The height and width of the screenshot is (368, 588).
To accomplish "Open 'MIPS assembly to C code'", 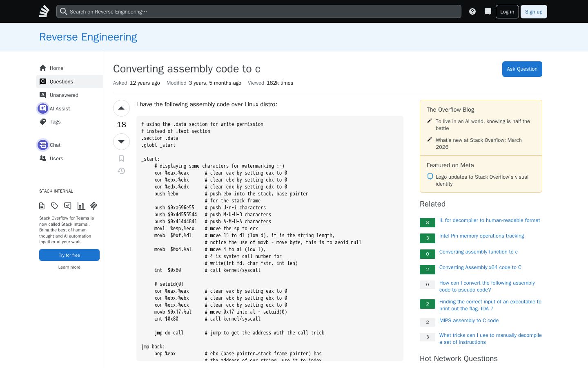I will pos(469,321).
